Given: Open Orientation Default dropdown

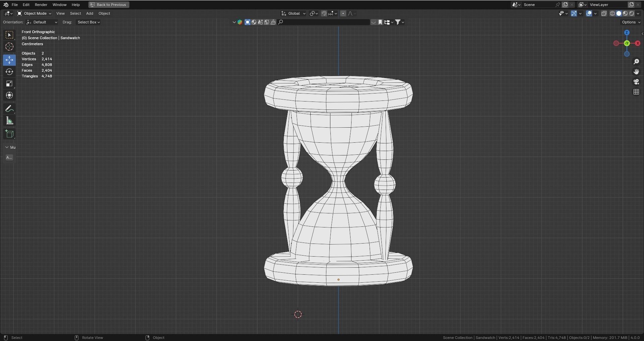Looking at the screenshot, I should tap(42, 22).
